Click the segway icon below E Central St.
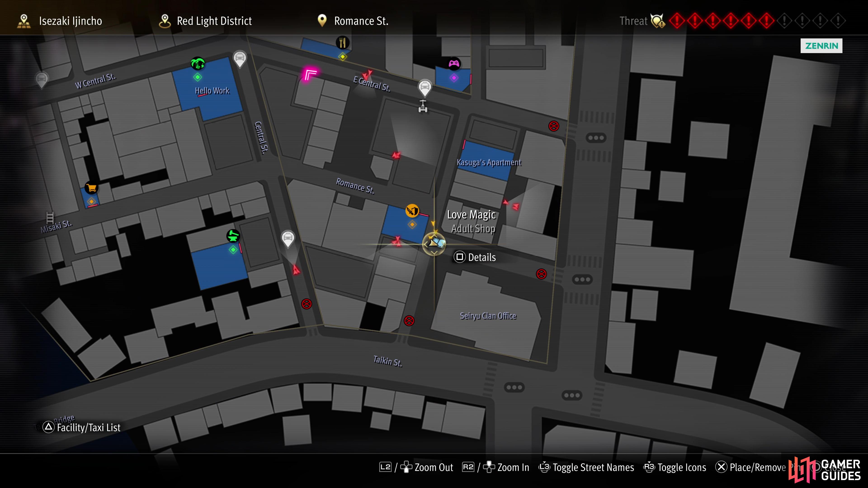Screen dimensions: 868x488 (423, 106)
